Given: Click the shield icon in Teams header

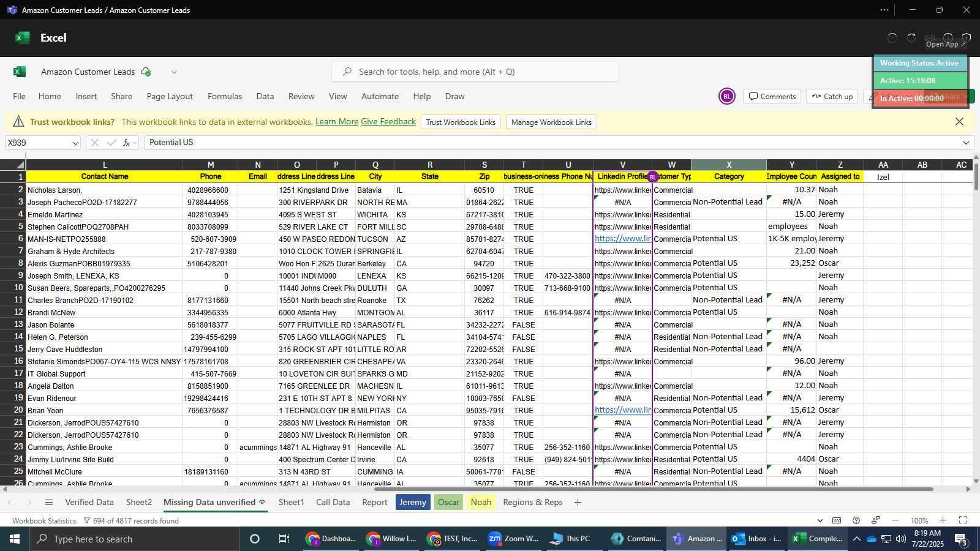Looking at the screenshot, I should point(967,38).
